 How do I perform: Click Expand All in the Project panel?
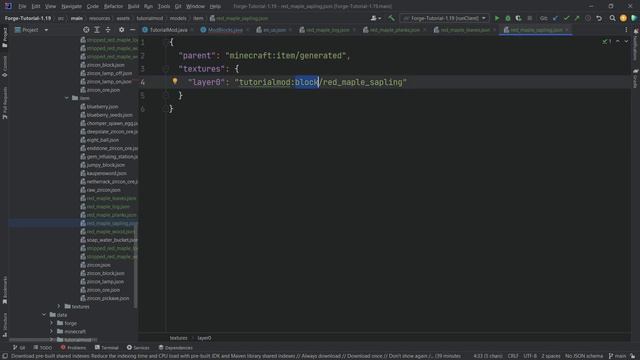97,30
